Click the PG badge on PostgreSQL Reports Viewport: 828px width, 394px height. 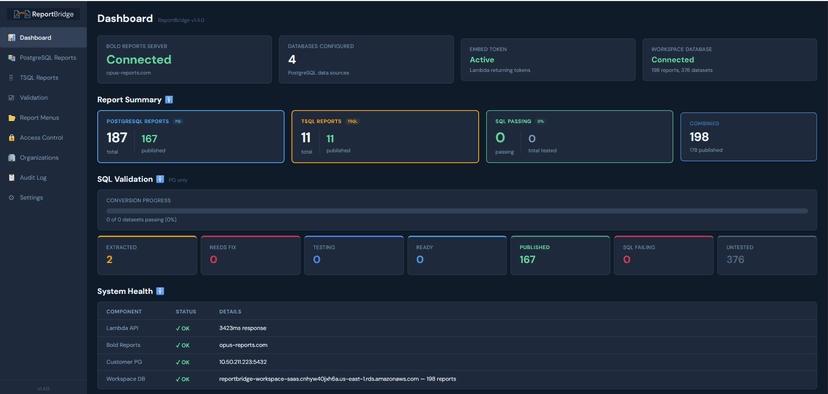[x=178, y=121]
